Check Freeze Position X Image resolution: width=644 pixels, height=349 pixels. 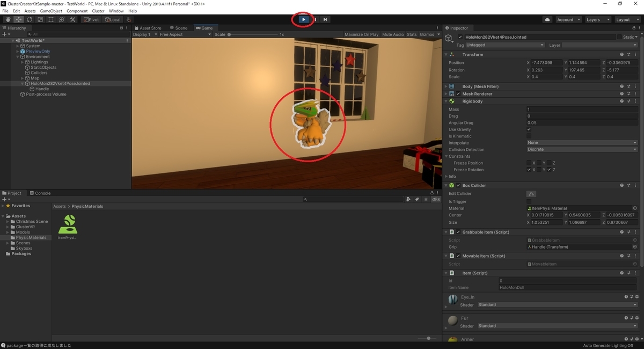coord(529,163)
